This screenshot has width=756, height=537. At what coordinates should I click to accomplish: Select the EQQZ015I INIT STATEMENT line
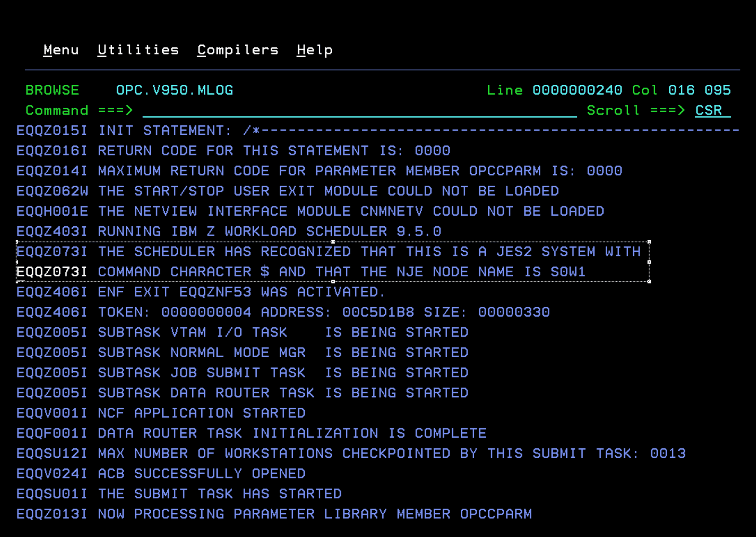(x=159, y=131)
